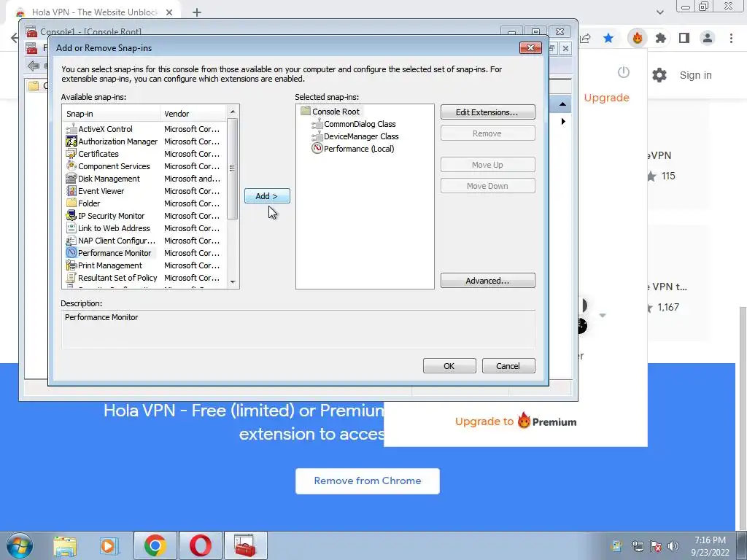This screenshot has width=747, height=560.
Task: Open the tab search dropdown arrow
Action: click(x=659, y=12)
